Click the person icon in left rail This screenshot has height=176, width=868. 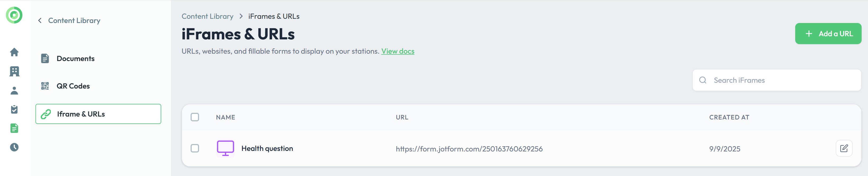tap(14, 91)
